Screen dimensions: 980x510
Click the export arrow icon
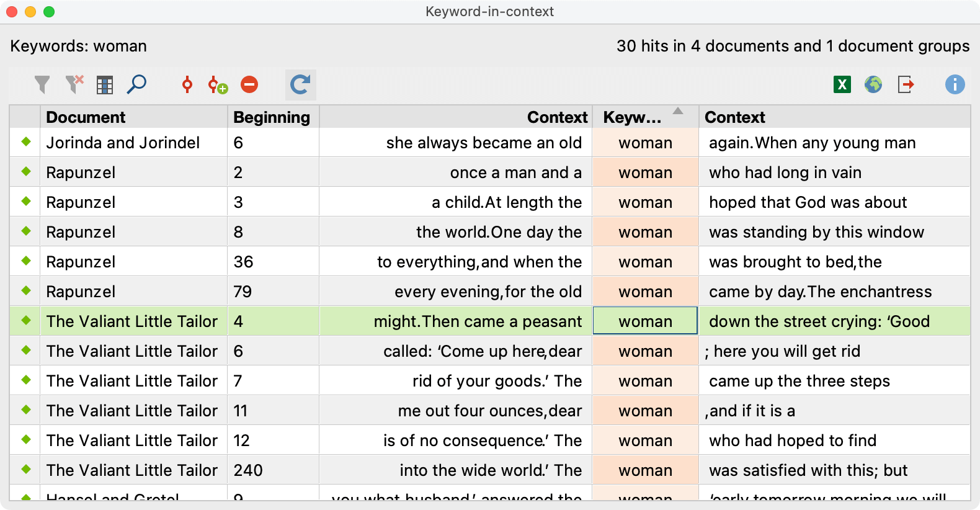(906, 84)
